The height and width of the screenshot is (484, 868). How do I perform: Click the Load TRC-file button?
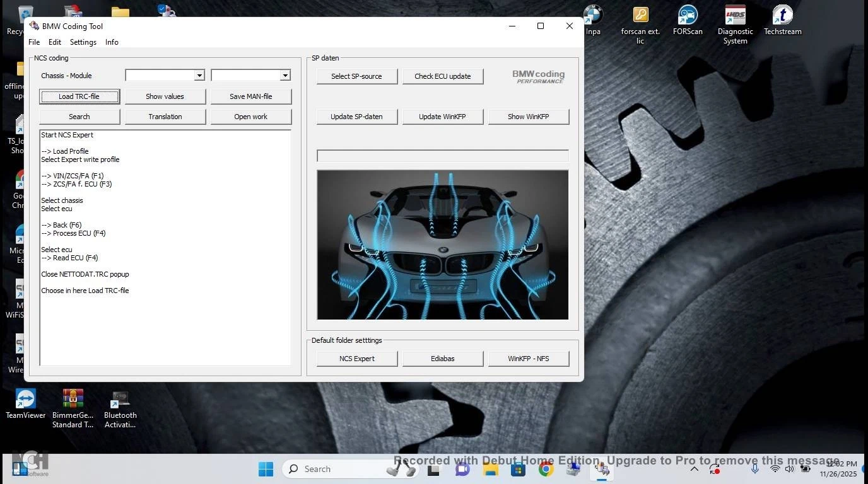[79, 96]
